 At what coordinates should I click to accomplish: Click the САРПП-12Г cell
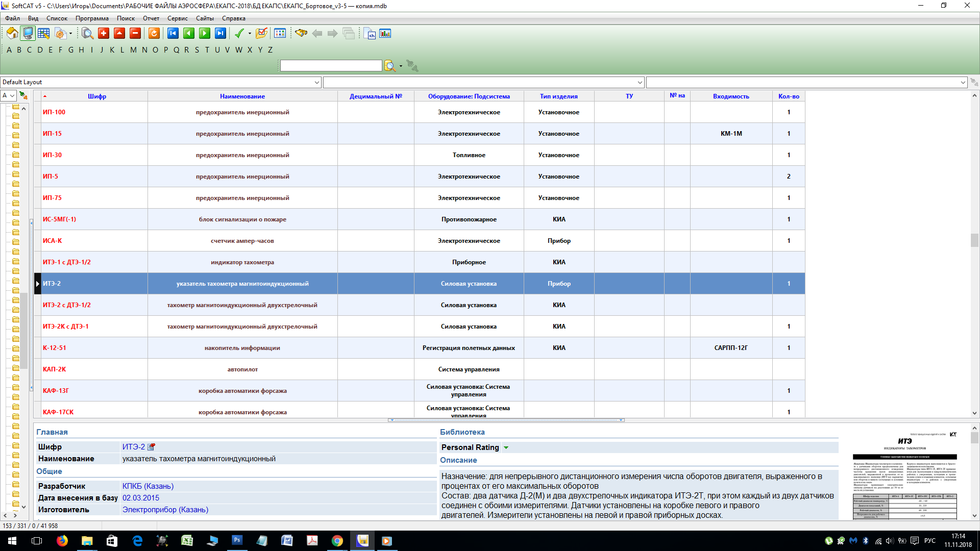[731, 348]
